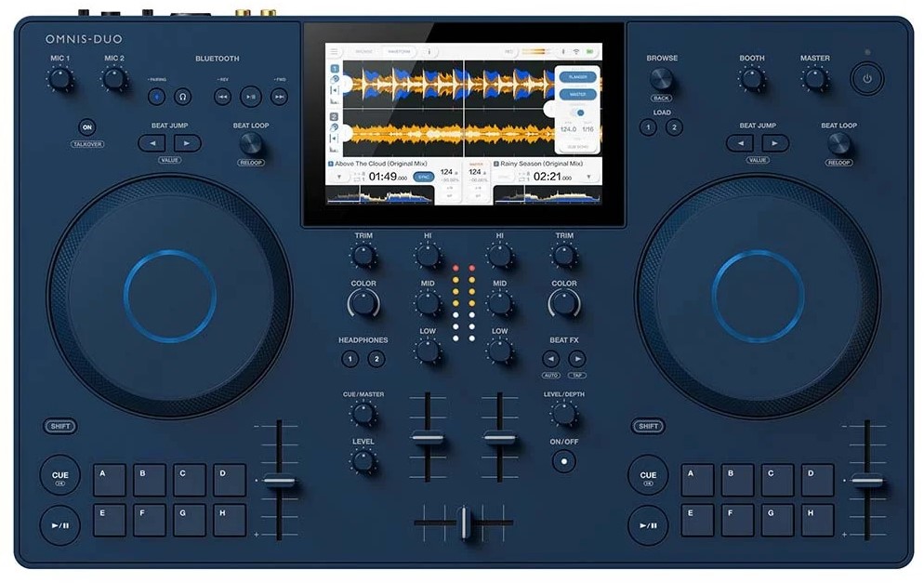
Task: Click the channel 1 volume fader
Action: pyautogui.click(x=428, y=438)
